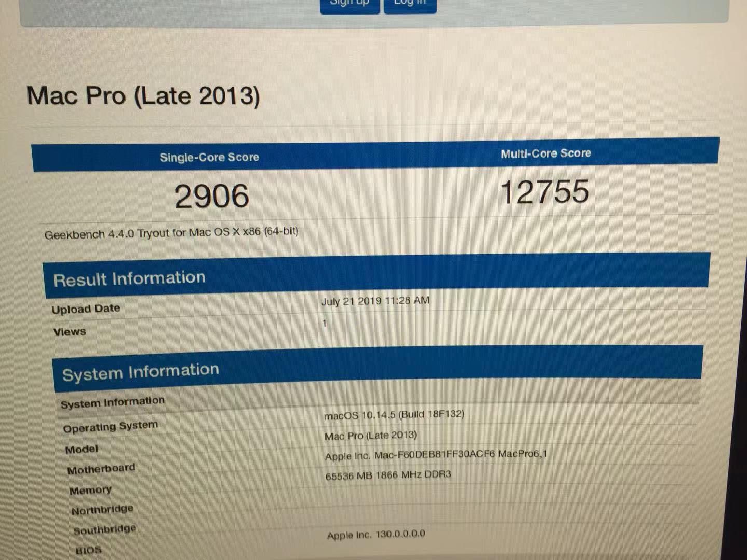747x560 pixels.
Task: Click the Views row label
Action: (70, 332)
